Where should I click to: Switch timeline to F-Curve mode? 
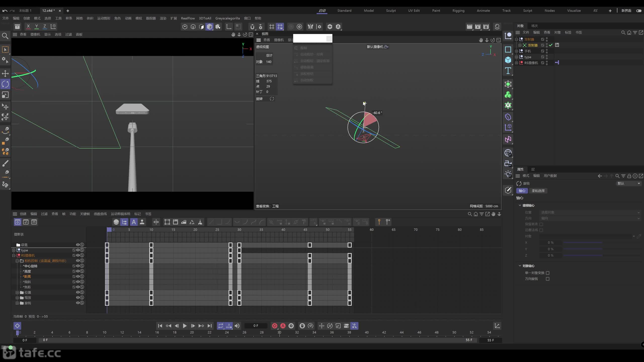(26, 222)
